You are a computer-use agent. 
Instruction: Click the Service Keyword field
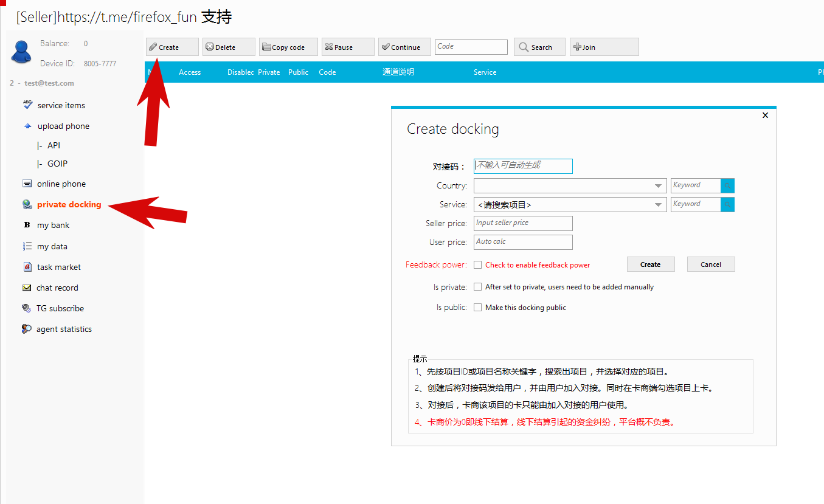[696, 204]
